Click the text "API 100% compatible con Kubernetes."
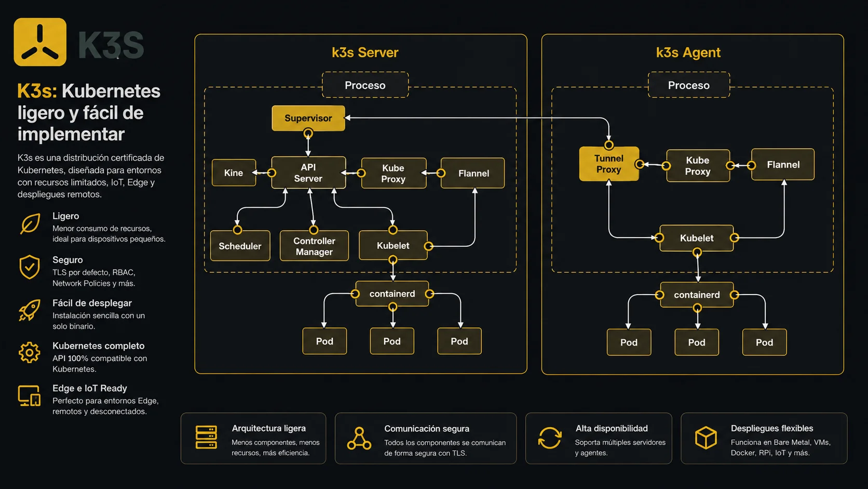The image size is (868, 489). [x=100, y=364]
